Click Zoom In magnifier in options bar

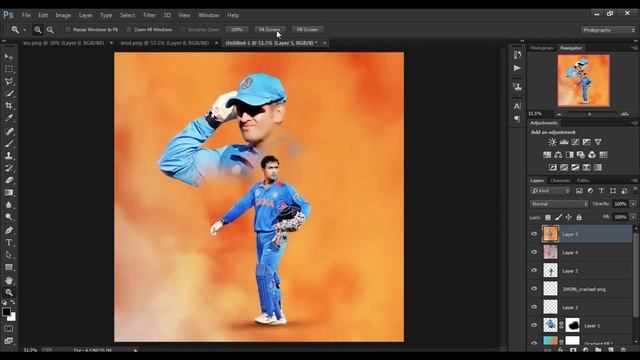point(38,30)
